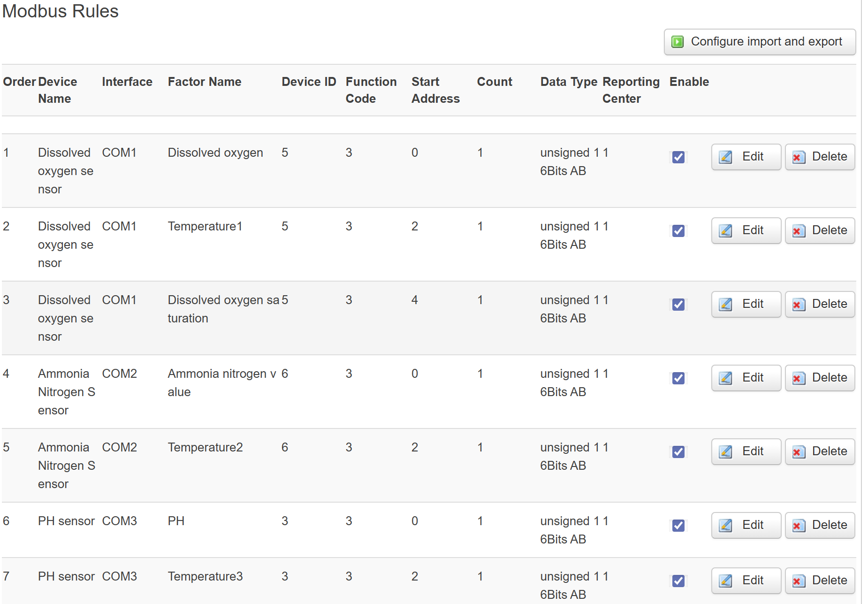The image size is (868, 604).
Task: Edit rule 2 Temperature1
Action: coord(746,230)
